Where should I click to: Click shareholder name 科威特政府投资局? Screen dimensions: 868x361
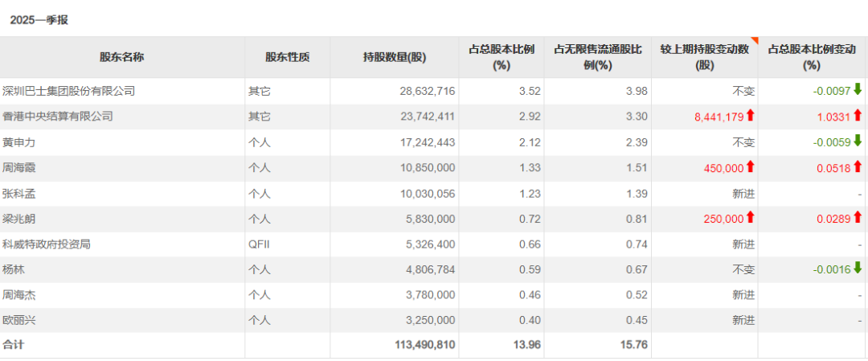click(47, 244)
